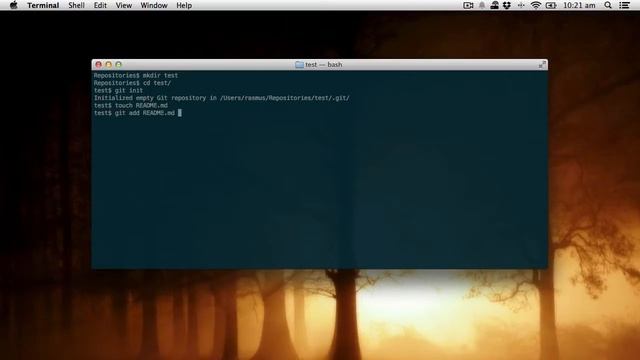Open the Dropbox menu bar icon
The height and width of the screenshot is (360, 640).
[507, 5]
